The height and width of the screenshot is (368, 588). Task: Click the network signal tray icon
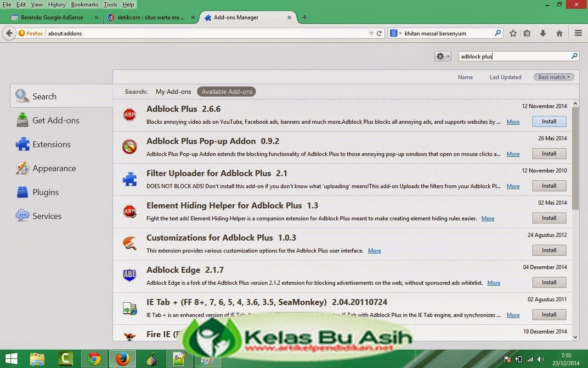[530, 359]
